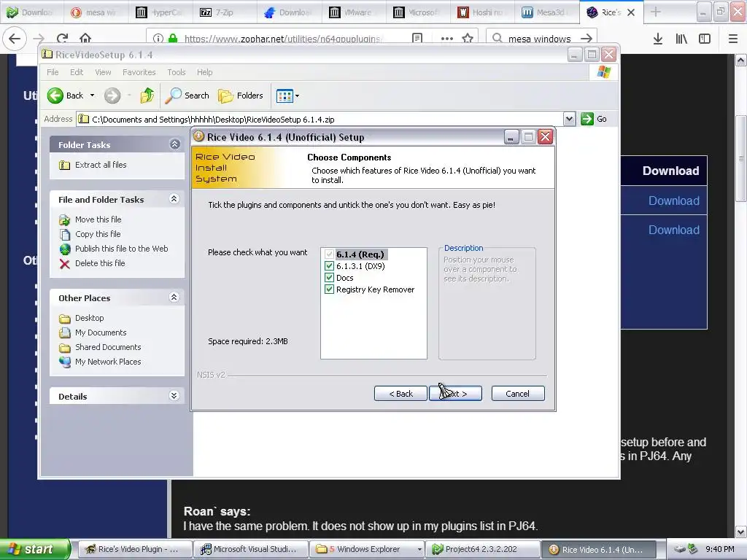747x560 pixels.
Task: Switch to the Mesa3d Firefox tab
Action: (546, 12)
